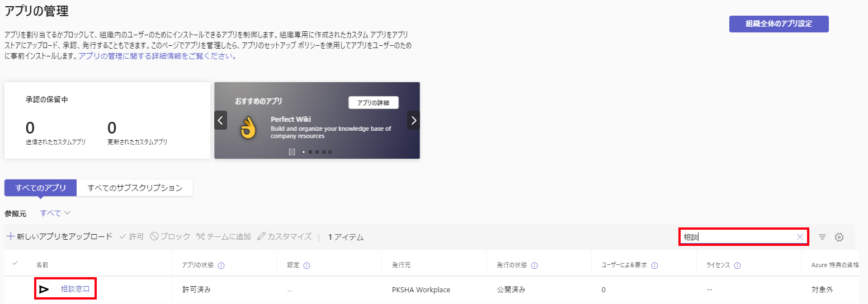Click the 相談窓口 app arrow icon
Viewport: 868px width, 304px height.
(44, 289)
